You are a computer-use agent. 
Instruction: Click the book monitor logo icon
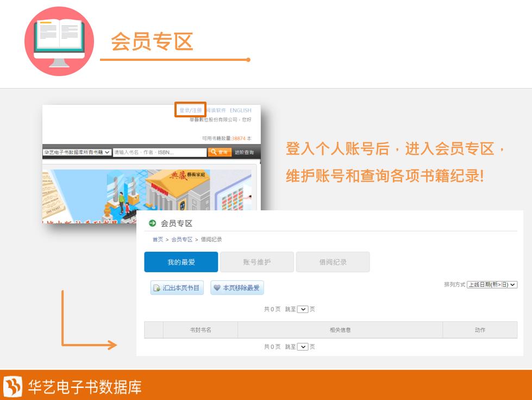(x=59, y=41)
